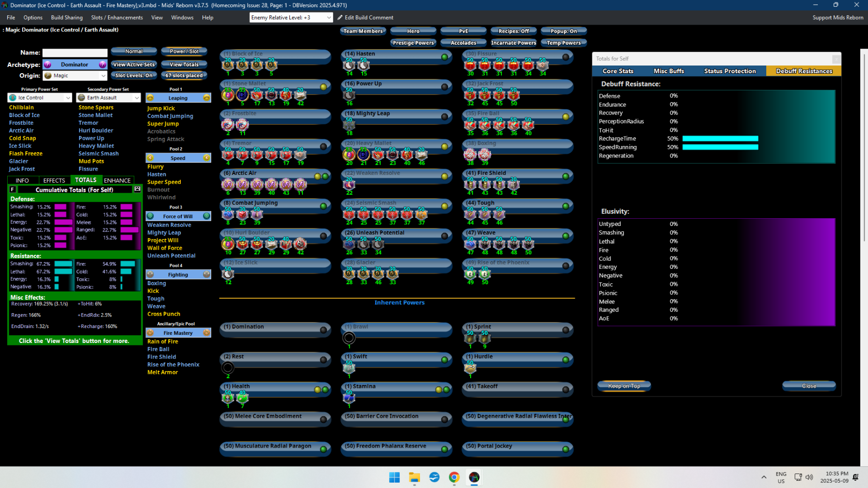Click the Swift enhancement slot icon
This screenshot has width=868, height=488.
pos(349,368)
